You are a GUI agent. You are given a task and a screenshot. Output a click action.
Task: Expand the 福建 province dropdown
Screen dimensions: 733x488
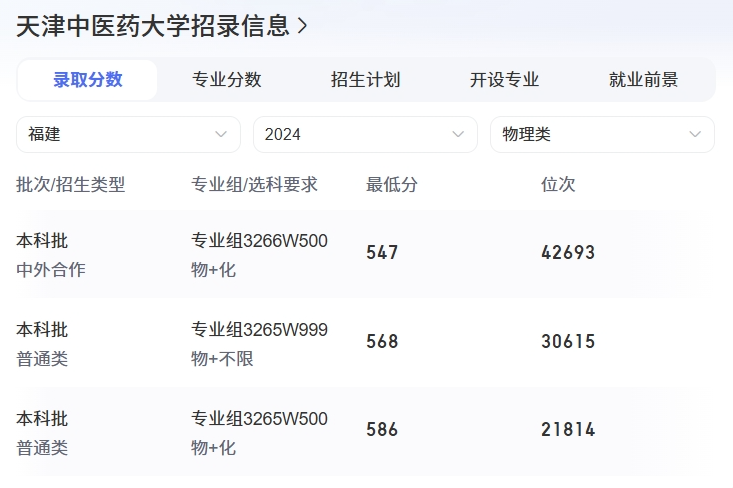(129, 135)
